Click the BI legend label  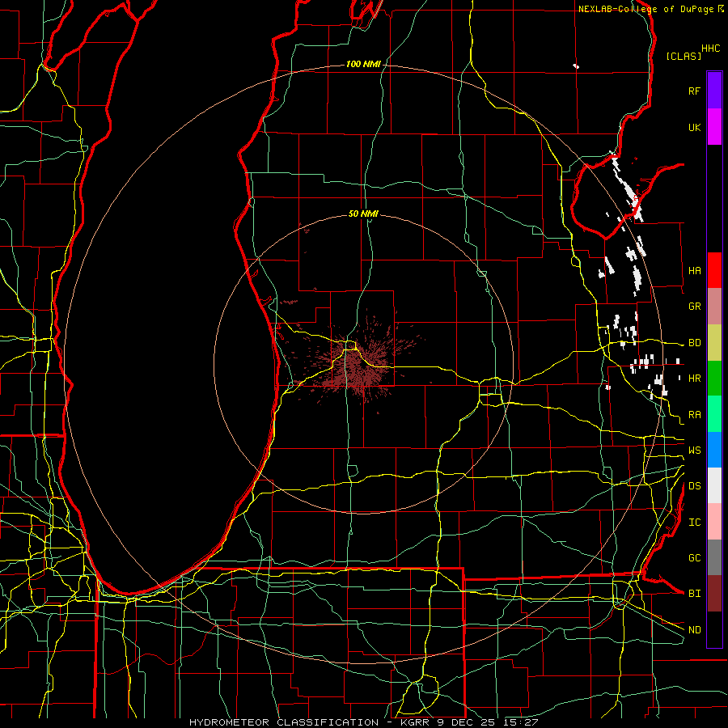point(694,594)
